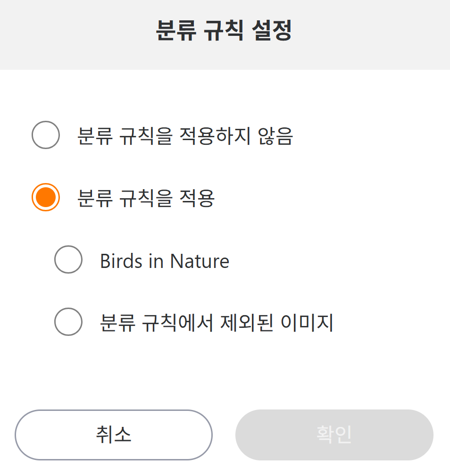Choose the excluded images option circle

tap(68, 322)
